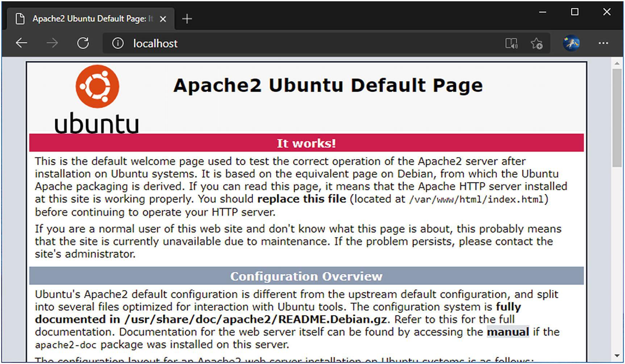Screen dimensions: 625x364
Task: Click the page scrollbar up arrow
Action: 617,64
